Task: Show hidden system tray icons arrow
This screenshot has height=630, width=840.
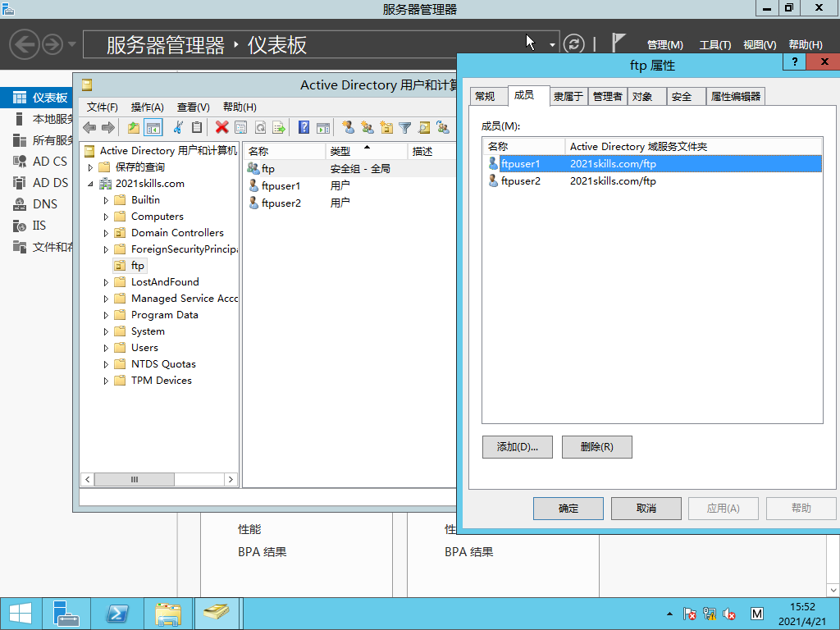Action: (x=669, y=614)
